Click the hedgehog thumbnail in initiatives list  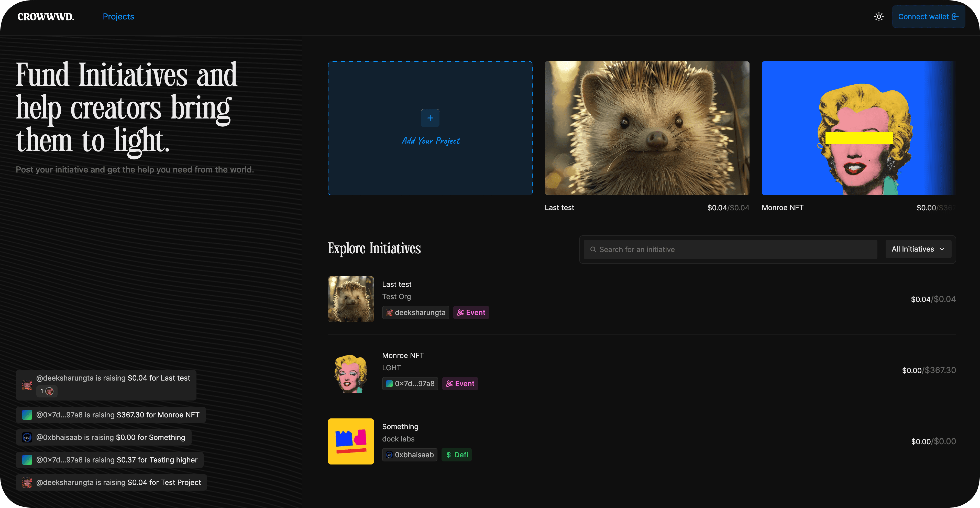[x=351, y=299]
